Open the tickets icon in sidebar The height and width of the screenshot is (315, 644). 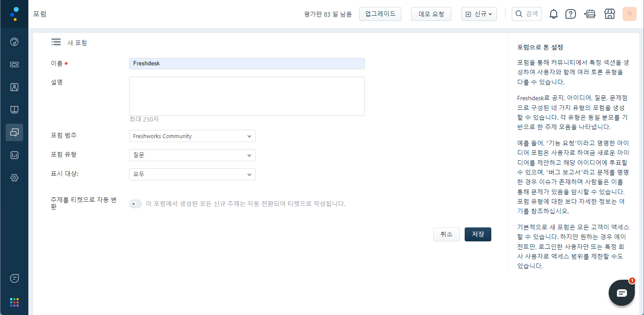coord(14,64)
